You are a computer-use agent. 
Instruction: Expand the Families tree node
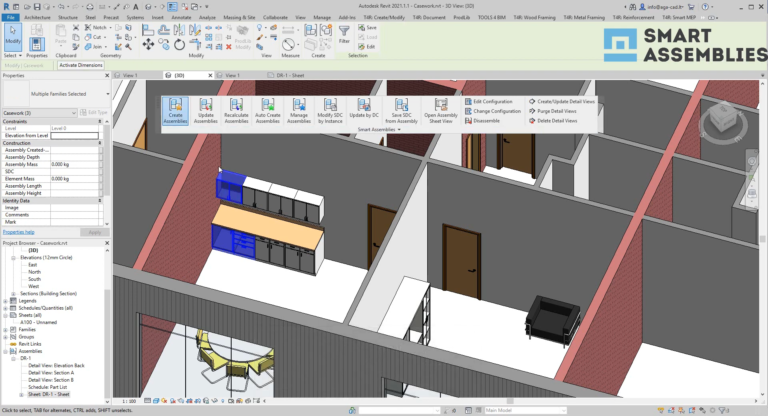(x=5, y=330)
